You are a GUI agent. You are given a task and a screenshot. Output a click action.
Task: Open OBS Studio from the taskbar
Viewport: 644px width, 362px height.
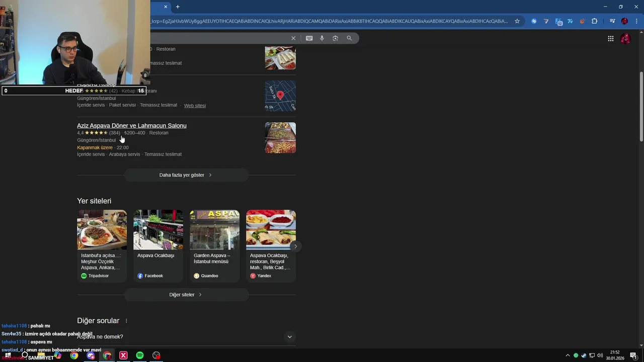156,355
